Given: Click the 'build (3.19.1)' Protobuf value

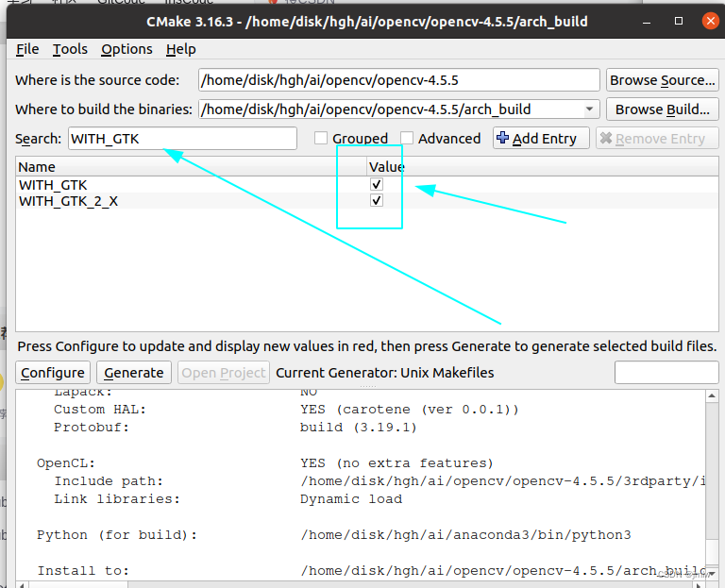Looking at the screenshot, I should click(359, 428).
